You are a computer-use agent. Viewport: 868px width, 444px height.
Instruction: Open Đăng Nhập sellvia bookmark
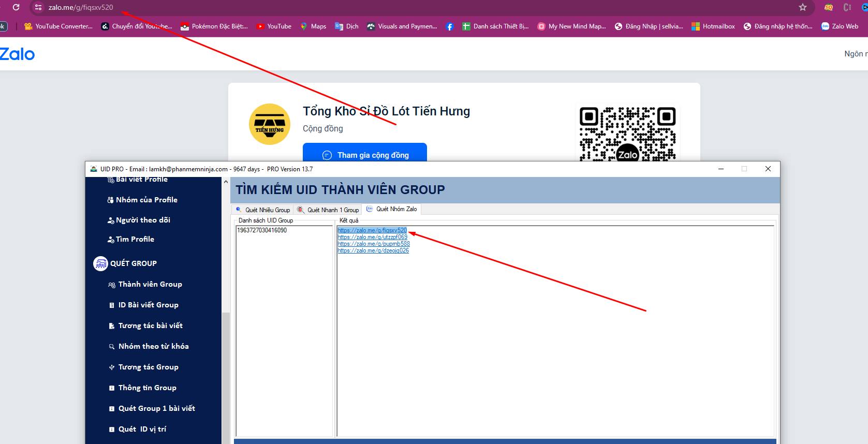coord(649,26)
